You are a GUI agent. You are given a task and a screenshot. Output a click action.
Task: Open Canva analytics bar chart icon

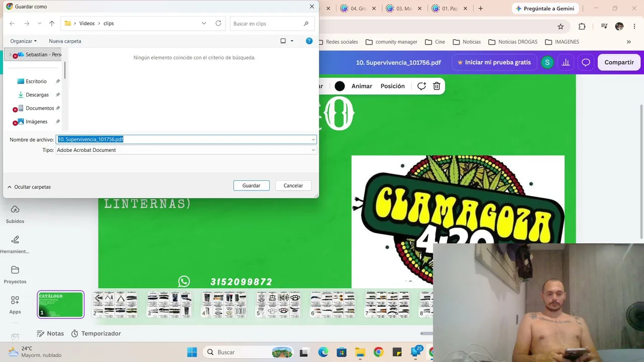(566, 62)
